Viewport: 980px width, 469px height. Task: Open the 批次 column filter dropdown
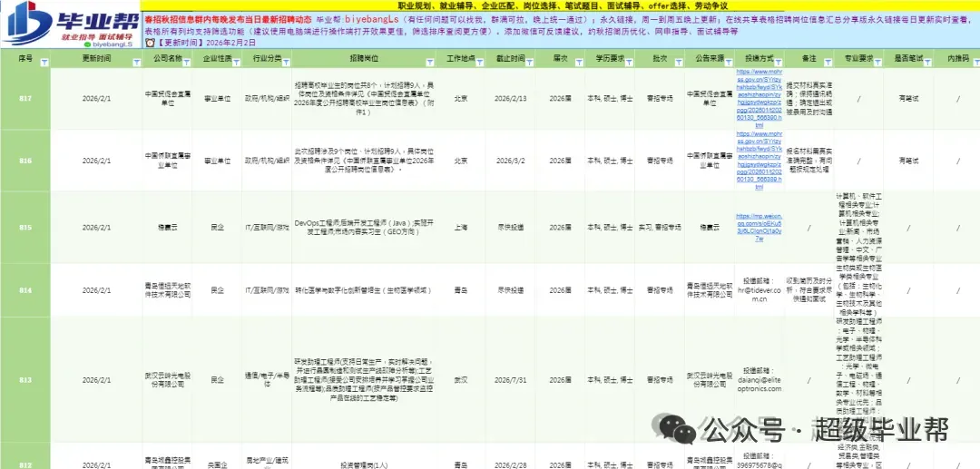pos(679,63)
